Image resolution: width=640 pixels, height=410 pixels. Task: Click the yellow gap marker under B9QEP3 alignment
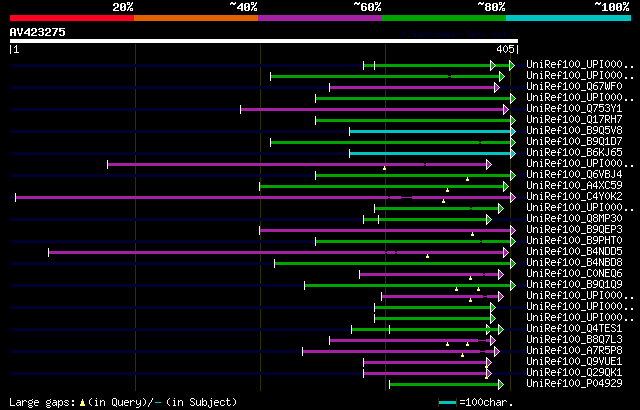(x=473, y=234)
